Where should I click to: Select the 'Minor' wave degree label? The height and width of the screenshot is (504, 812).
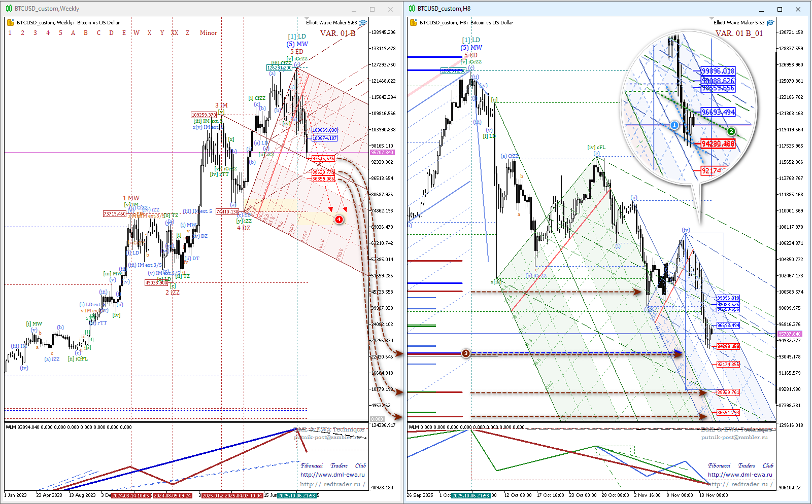pyautogui.click(x=208, y=33)
